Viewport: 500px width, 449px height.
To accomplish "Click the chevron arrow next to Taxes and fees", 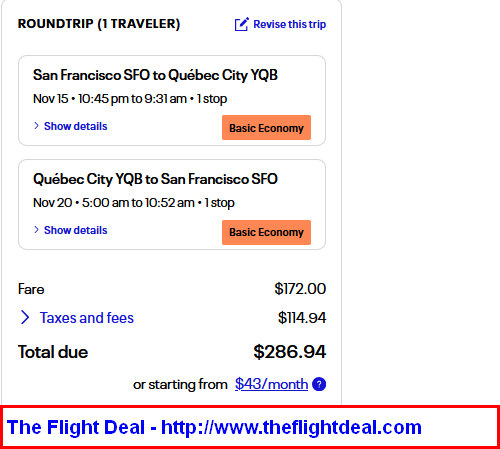I will 25,317.
